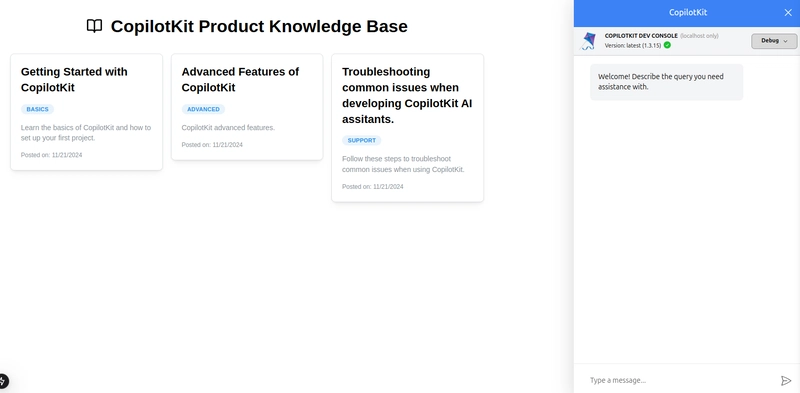
Task: Click the send message arrow icon
Action: point(786,380)
